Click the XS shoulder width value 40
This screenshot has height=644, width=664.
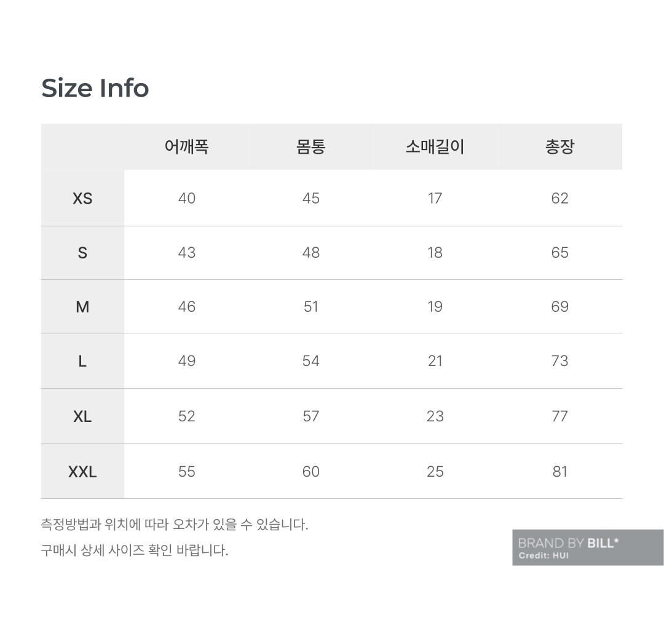point(186,198)
